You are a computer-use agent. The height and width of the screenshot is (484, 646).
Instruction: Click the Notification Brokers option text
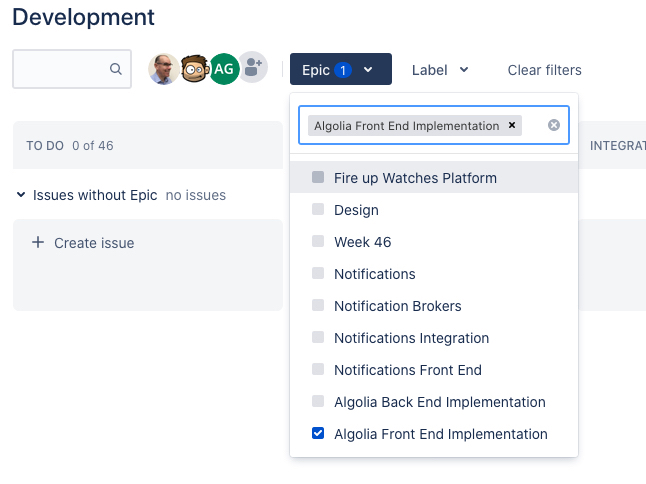398,306
